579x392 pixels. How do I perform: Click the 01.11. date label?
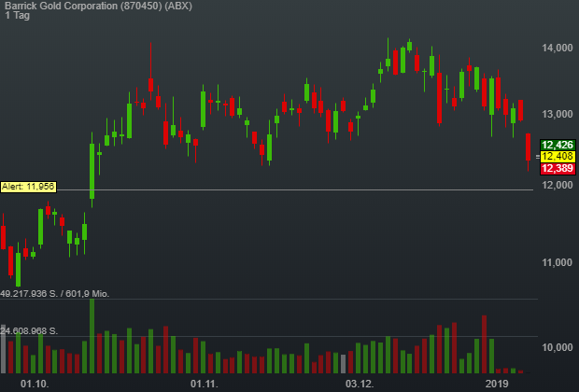click(205, 384)
